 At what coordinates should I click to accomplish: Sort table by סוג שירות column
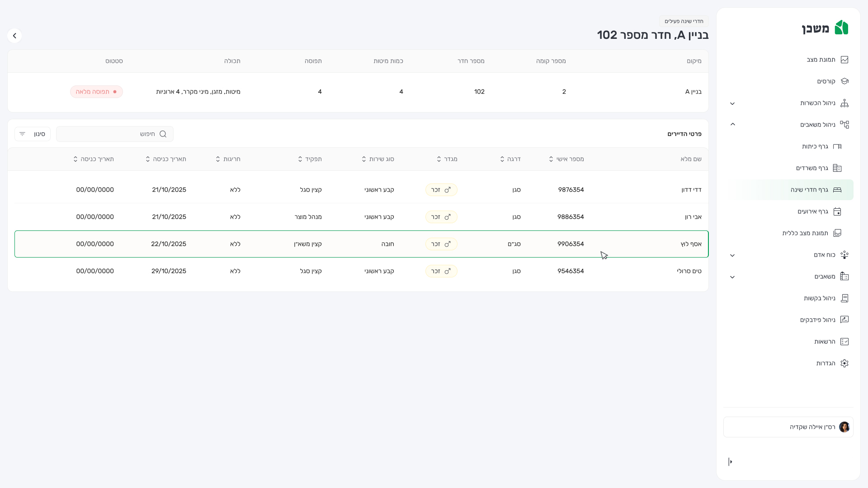tap(364, 159)
